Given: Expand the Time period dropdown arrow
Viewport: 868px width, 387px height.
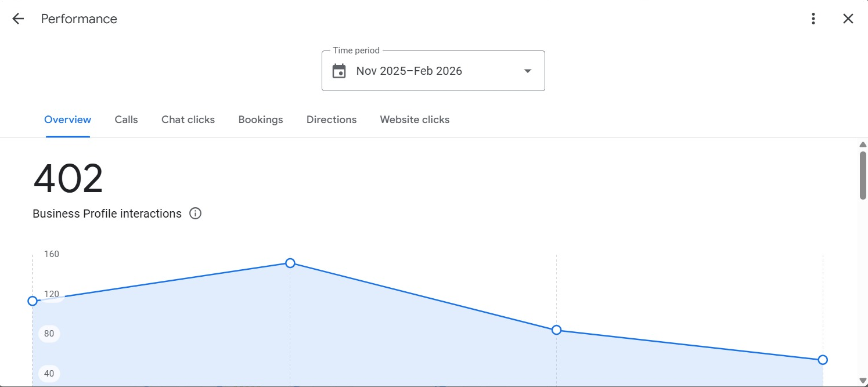Looking at the screenshot, I should [x=527, y=71].
